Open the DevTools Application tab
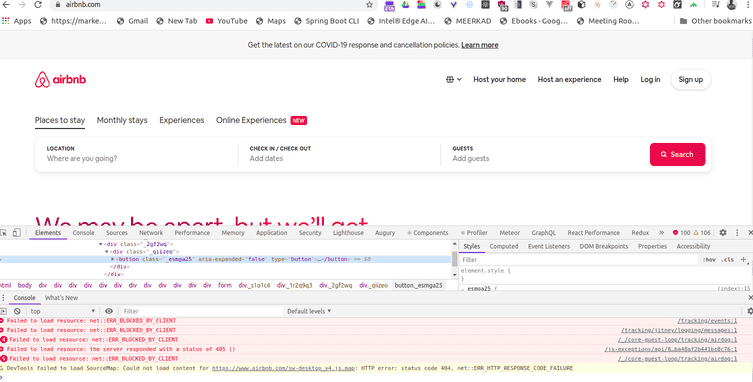 click(x=271, y=233)
